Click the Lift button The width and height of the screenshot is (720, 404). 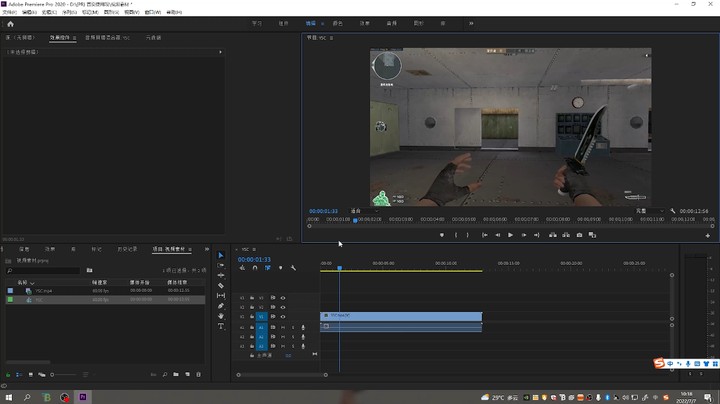(x=553, y=235)
